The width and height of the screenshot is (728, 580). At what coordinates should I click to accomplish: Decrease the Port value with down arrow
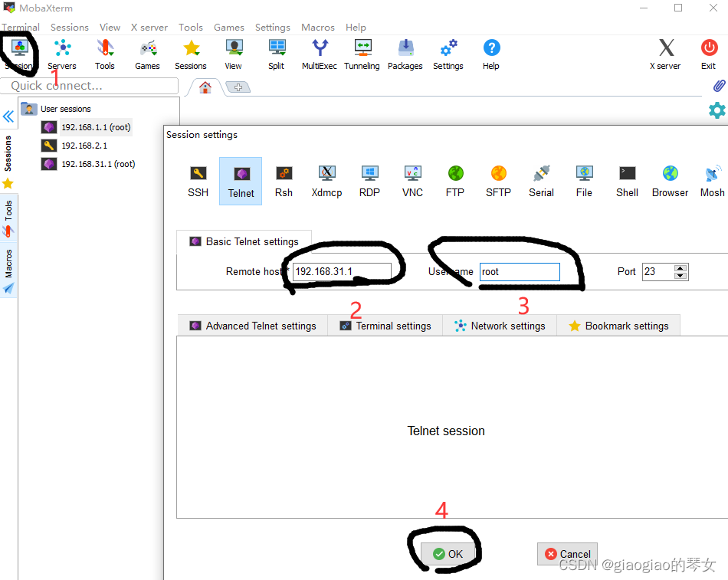[680, 276]
